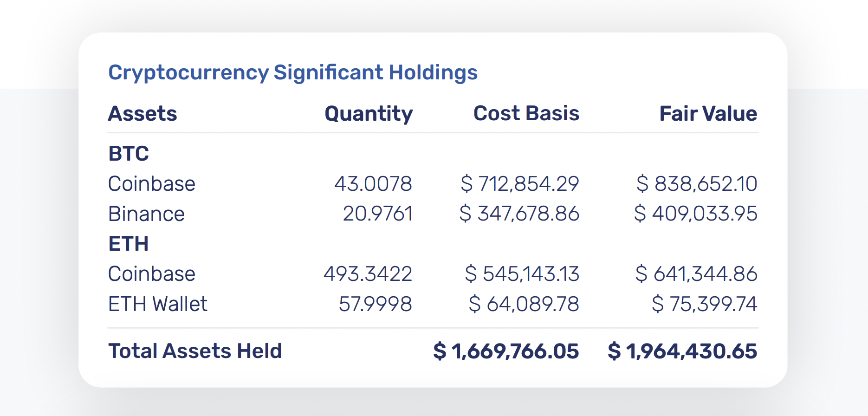Click the ETH Wallet row label

tap(158, 304)
